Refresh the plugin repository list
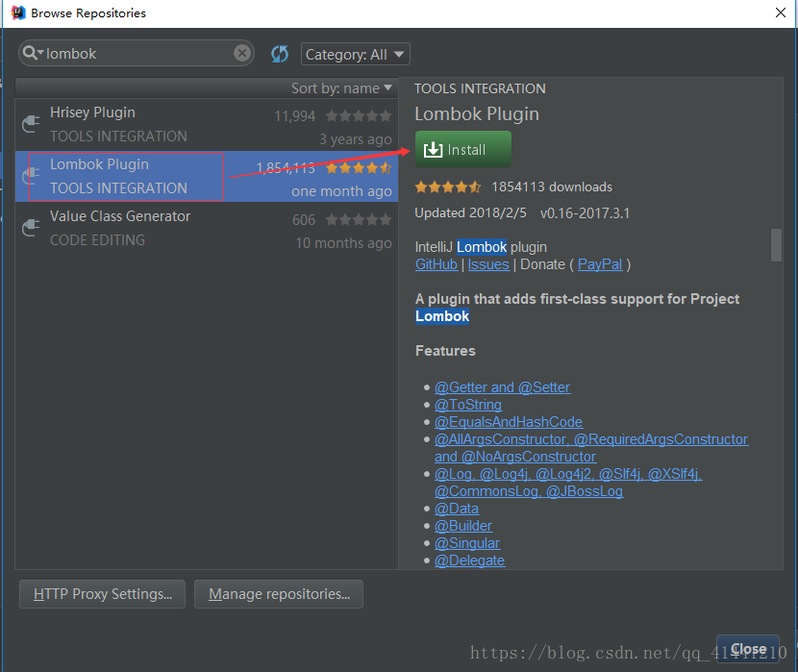Screen dimensions: 798x672 pos(280,54)
